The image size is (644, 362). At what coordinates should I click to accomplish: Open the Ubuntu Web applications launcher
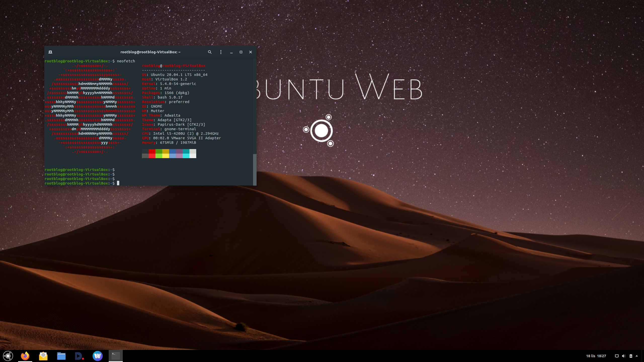click(x=8, y=356)
